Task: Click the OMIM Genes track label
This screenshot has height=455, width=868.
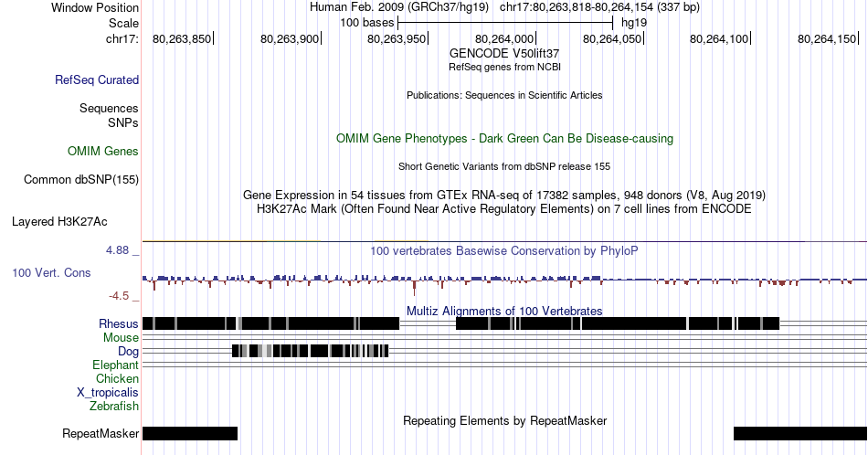Action: pyautogui.click(x=103, y=151)
